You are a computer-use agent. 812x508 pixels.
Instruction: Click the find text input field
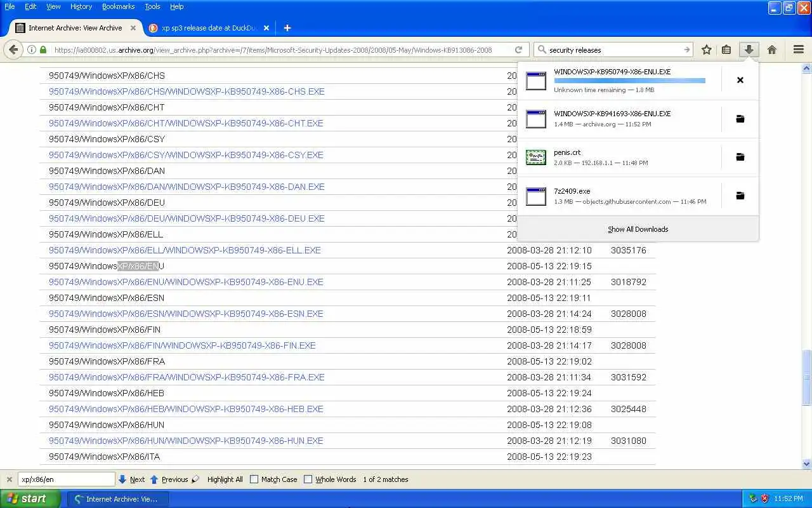pyautogui.click(x=66, y=479)
